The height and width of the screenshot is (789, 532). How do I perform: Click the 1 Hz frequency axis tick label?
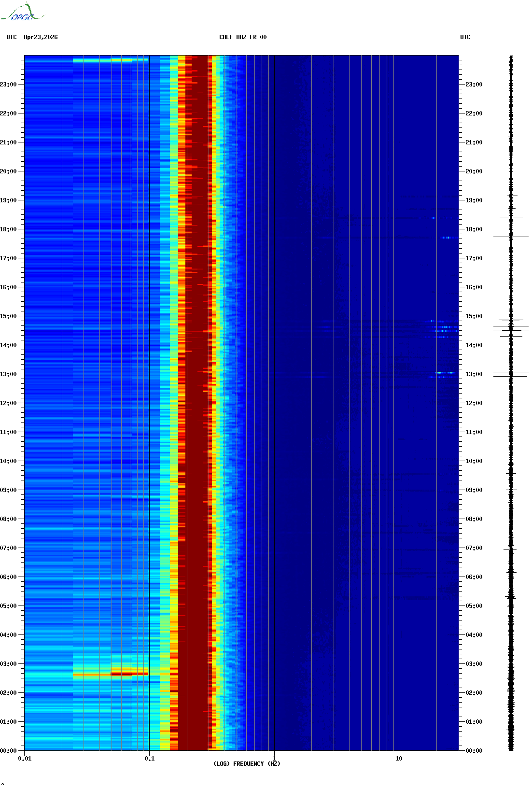click(x=274, y=759)
